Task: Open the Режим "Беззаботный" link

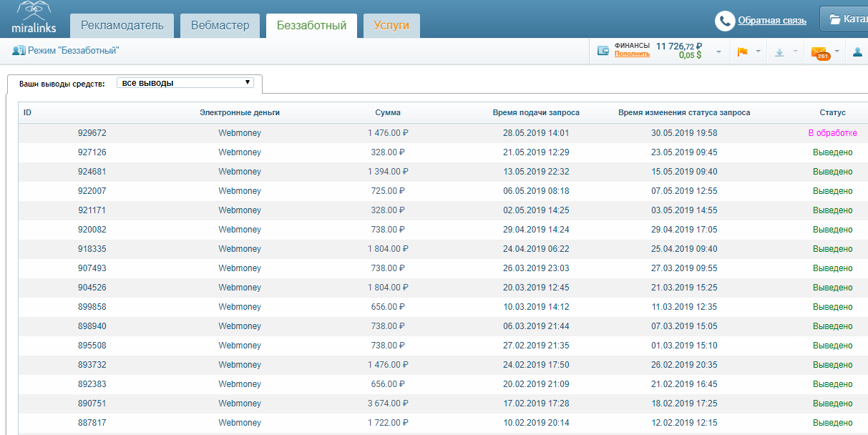Action: [x=73, y=51]
